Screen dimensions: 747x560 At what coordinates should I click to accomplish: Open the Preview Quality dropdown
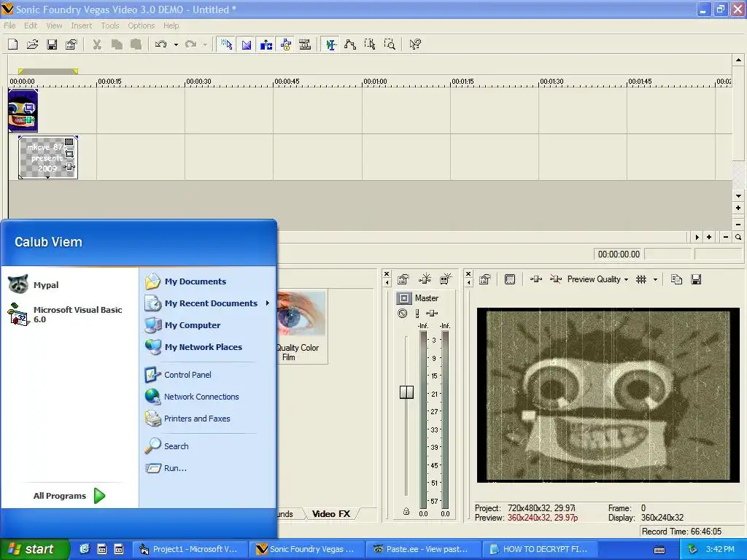[x=597, y=279]
